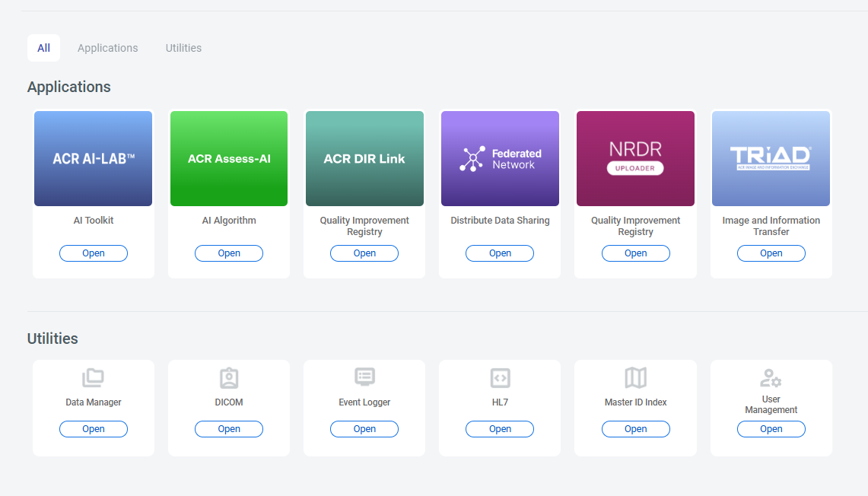
Task: Click the ACR Assess-AI green tile
Action: tap(229, 158)
